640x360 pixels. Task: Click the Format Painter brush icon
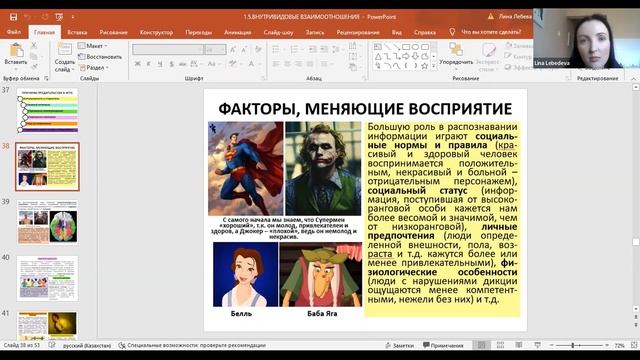[34, 66]
